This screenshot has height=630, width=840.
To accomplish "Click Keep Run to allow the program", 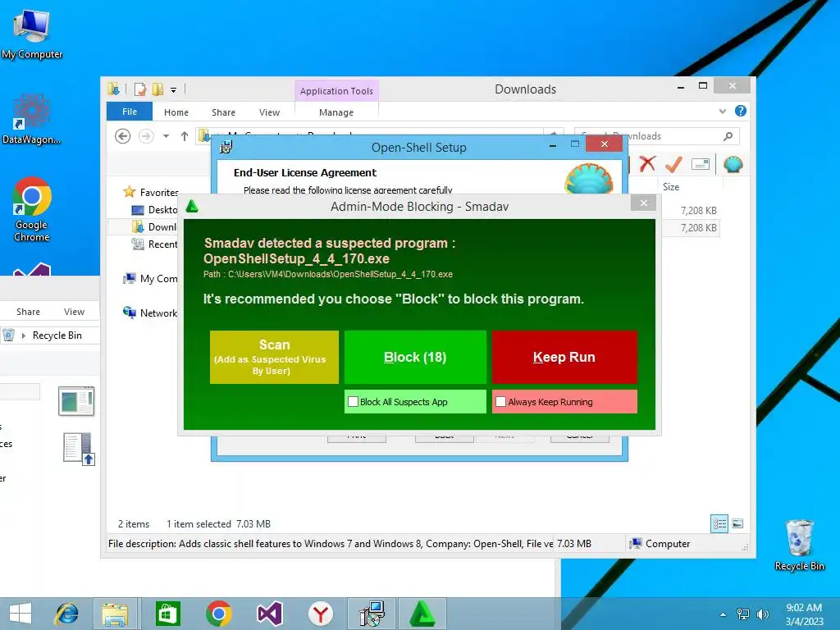I will pyautogui.click(x=564, y=358).
